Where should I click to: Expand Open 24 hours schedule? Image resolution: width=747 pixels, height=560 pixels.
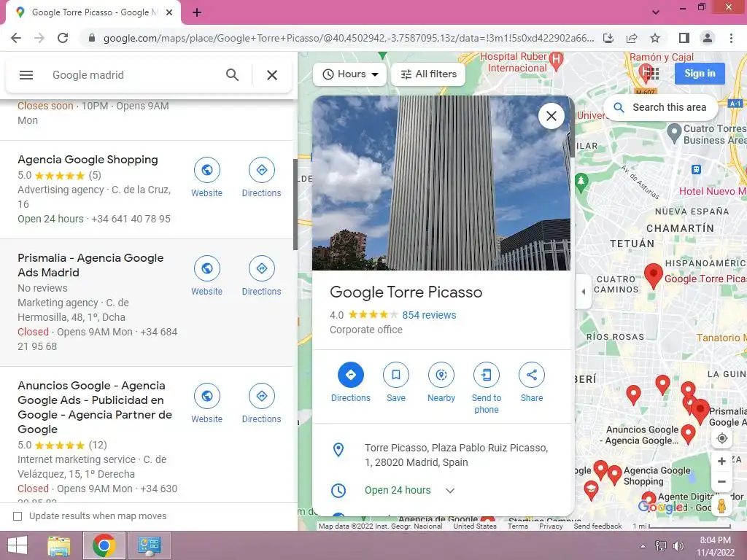[x=449, y=491]
